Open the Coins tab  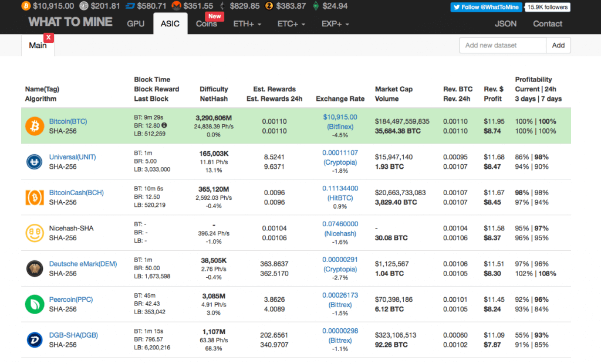point(207,24)
